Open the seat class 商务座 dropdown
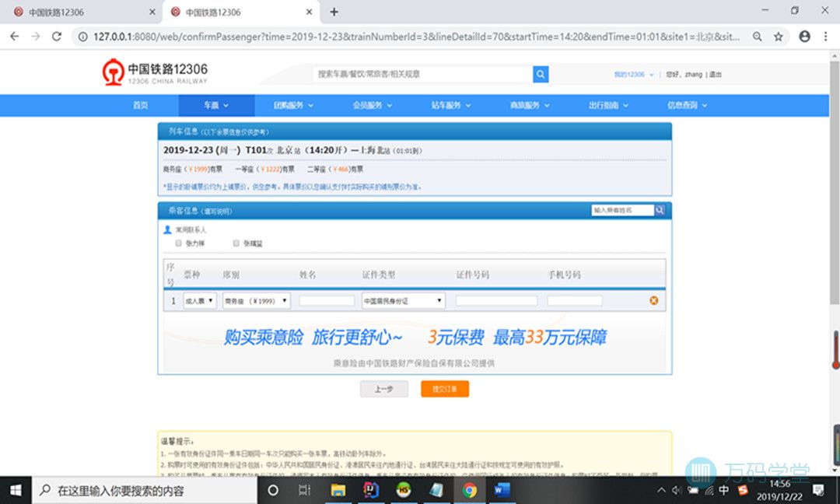The image size is (840, 504). point(256,301)
